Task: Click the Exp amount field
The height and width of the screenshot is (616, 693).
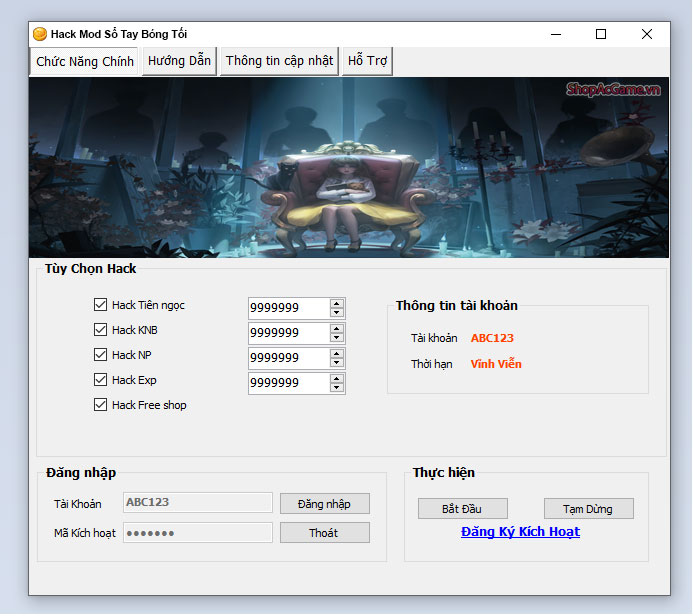Action: 289,383
